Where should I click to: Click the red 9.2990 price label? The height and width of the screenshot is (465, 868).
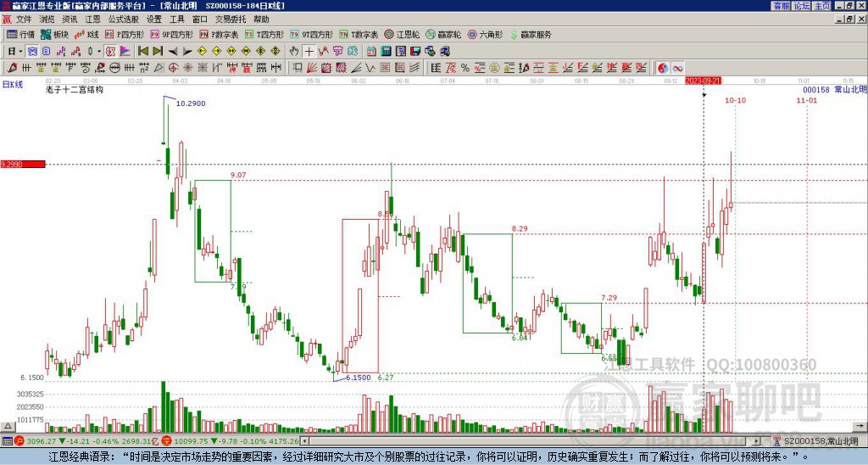[x=23, y=164]
